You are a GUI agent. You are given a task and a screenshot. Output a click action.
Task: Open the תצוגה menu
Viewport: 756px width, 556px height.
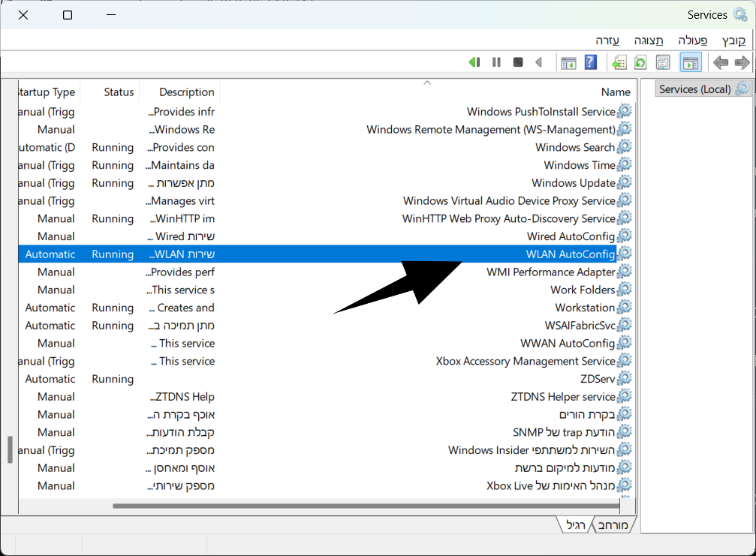[647, 40]
